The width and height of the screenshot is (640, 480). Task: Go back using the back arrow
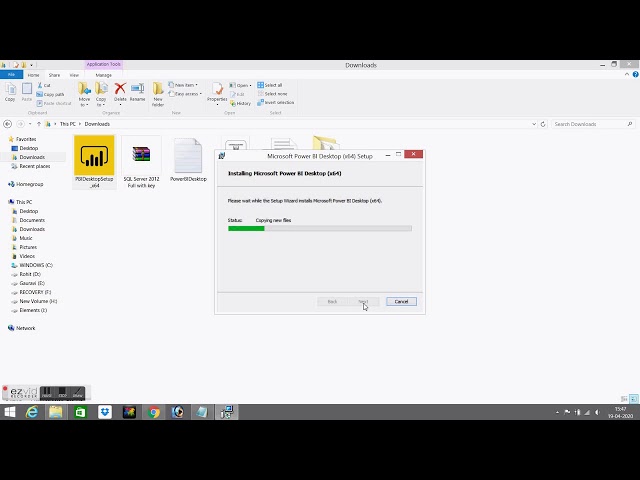(7, 124)
